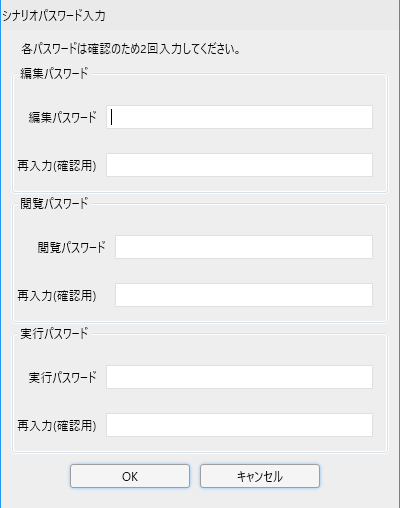Click the 編集パスワード group box heading
Viewport: 400px width, 508px height.
click(54, 74)
